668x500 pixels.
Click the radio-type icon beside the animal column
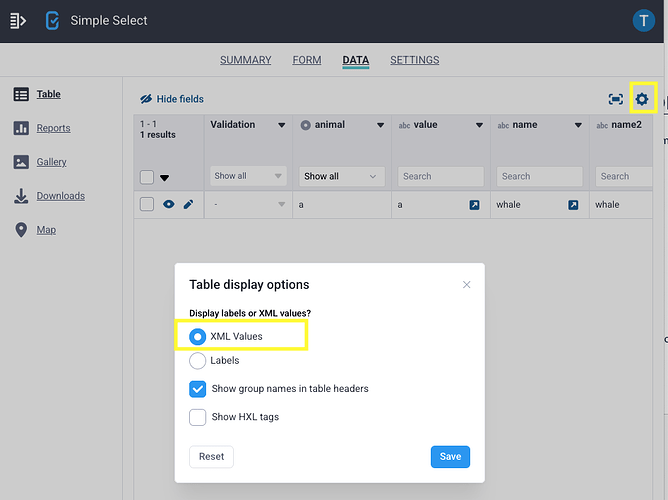pos(305,125)
